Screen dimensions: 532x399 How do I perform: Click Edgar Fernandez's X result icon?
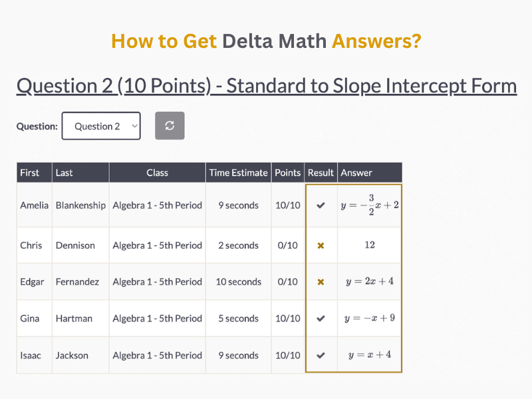pyautogui.click(x=321, y=282)
